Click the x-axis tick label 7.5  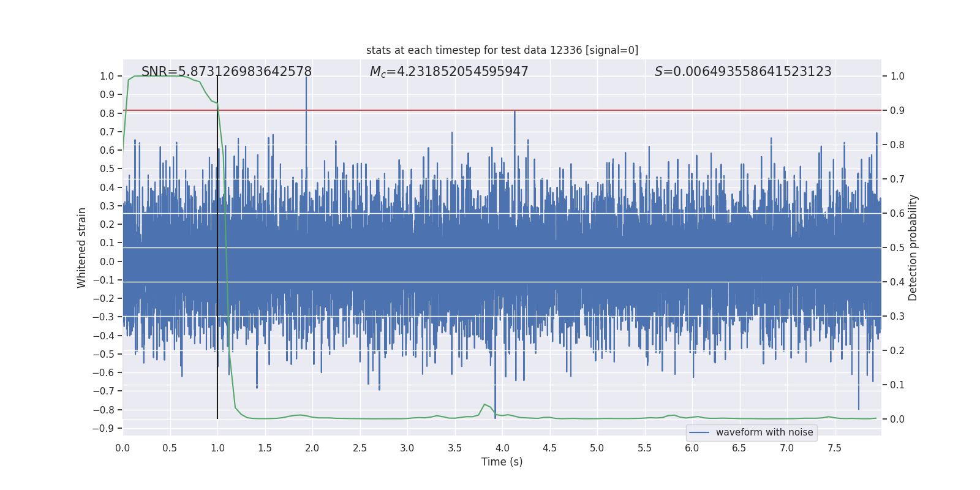[x=834, y=448]
